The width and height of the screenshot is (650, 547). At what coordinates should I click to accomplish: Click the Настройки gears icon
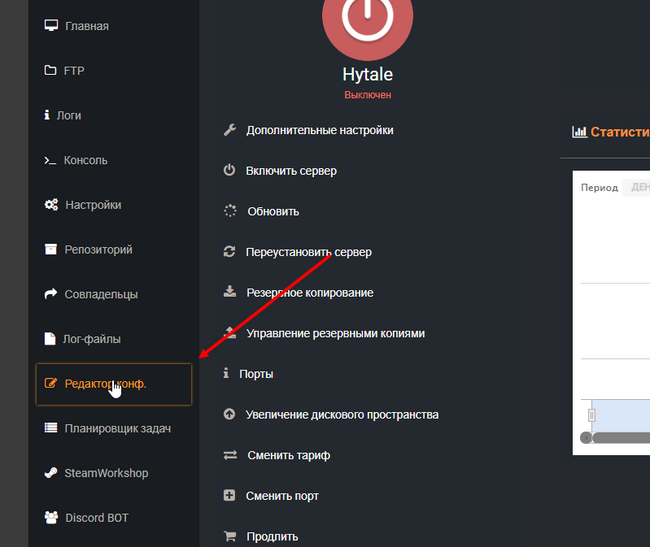(x=51, y=205)
